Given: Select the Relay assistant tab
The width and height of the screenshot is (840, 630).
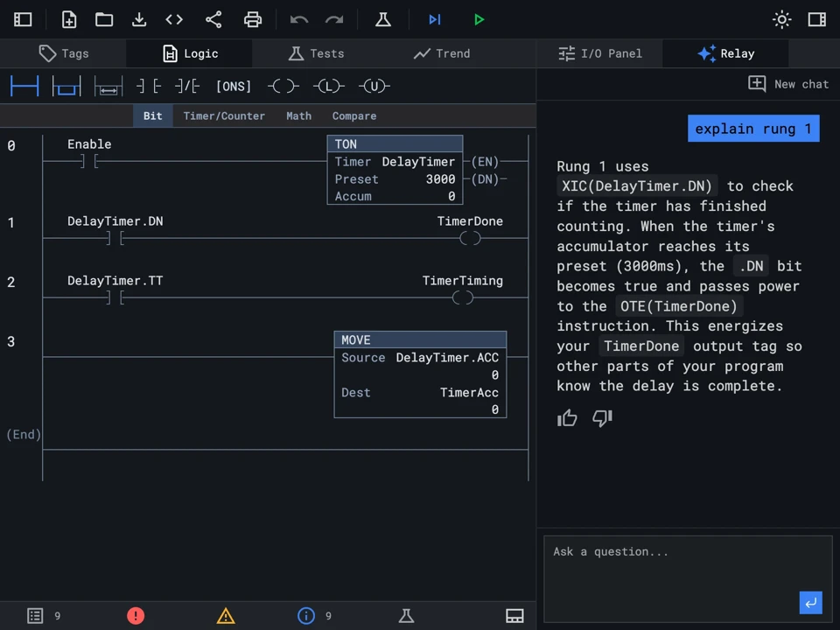Looking at the screenshot, I should tap(725, 53).
